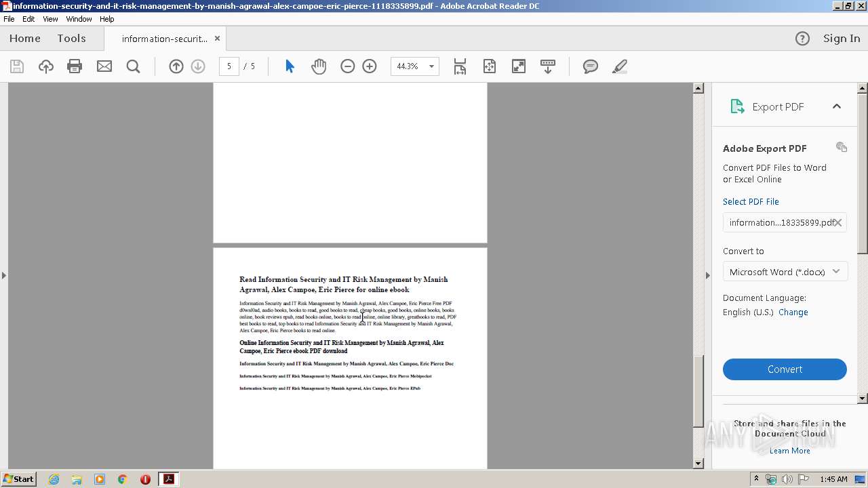
Task: Click the 'Export PDF' panel title
Action: point(778,106)
